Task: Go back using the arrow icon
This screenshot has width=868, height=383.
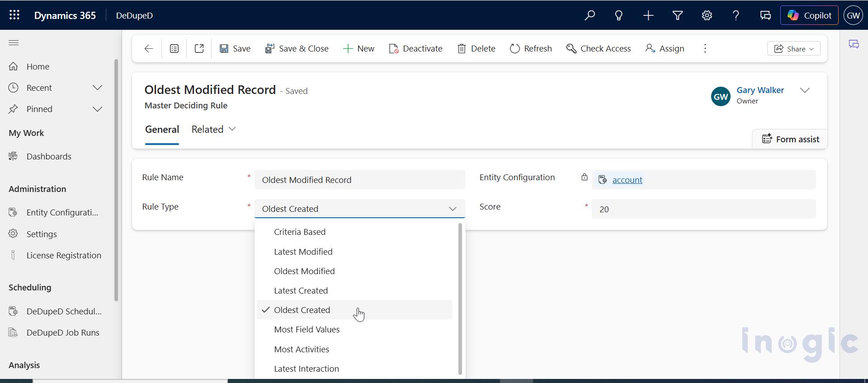Action: tap(149, 49)
